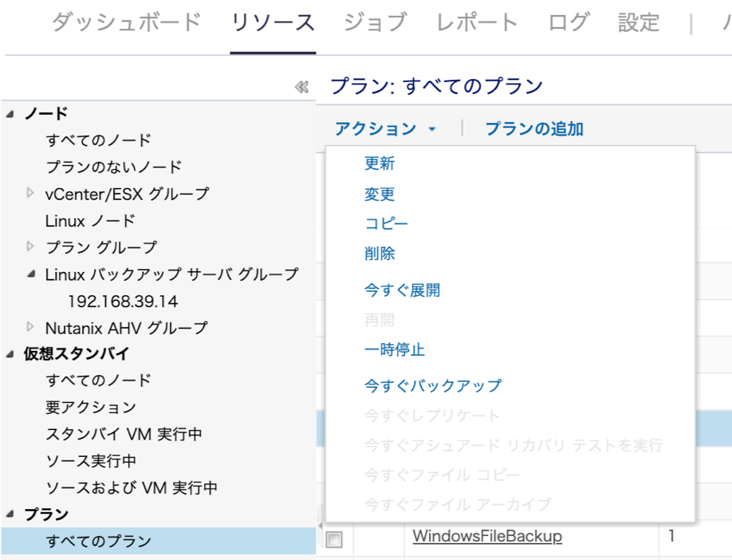The width and height of the screenshot is (732, 560).
Task: Choose 更新 from the action menu
Action: [x=380, y=164]
